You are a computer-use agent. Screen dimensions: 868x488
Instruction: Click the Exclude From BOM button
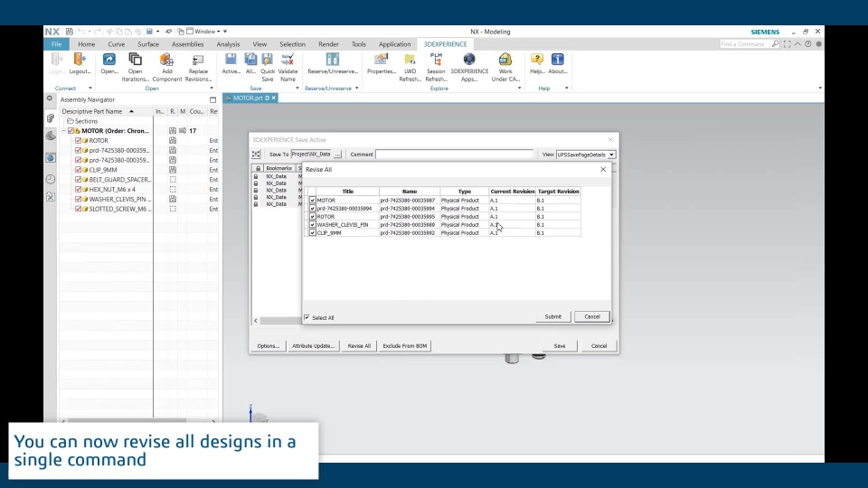[405, 346]
